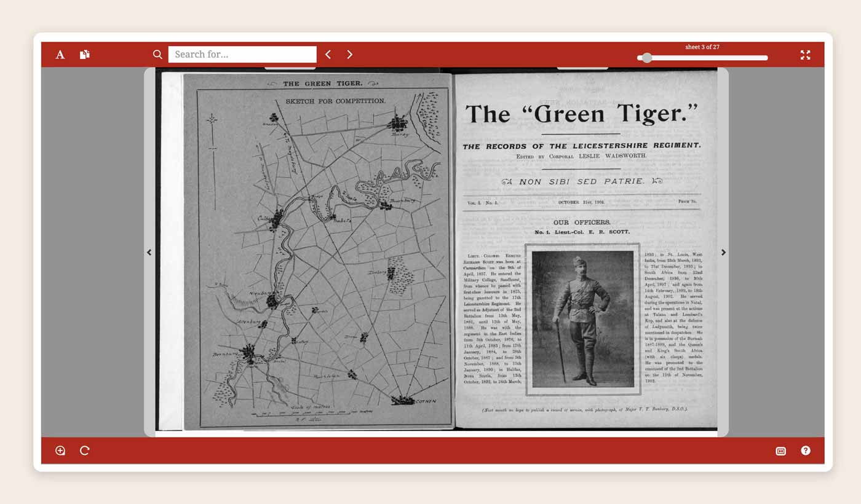Go to previous search result chevron
The height and width of the screenshot is (504, 861).
coord(328,55)
